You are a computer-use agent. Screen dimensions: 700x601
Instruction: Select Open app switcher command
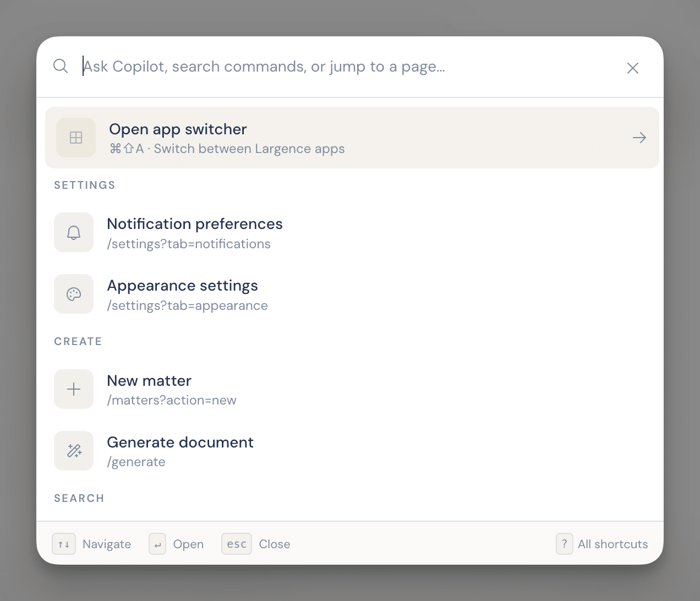352,138
